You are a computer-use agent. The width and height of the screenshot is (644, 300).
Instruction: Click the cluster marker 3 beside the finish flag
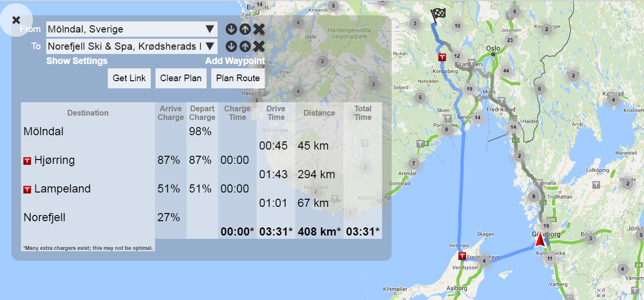(x=415, y=23)
